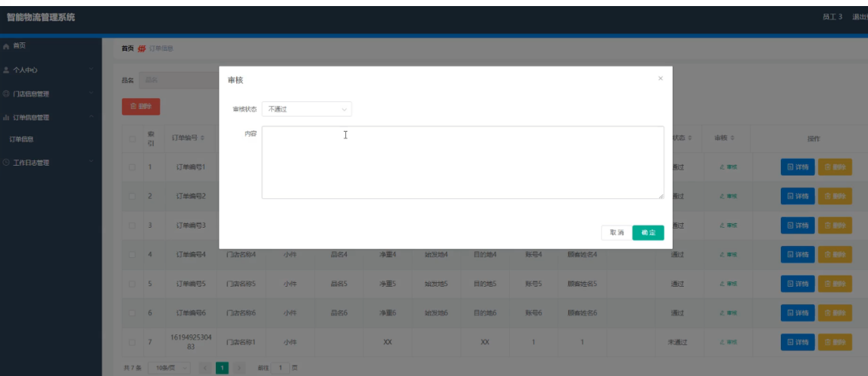This screenshot has height=376, width=868.
Task: Click yellow 删除 button in row 6
Action: [835, 313]
